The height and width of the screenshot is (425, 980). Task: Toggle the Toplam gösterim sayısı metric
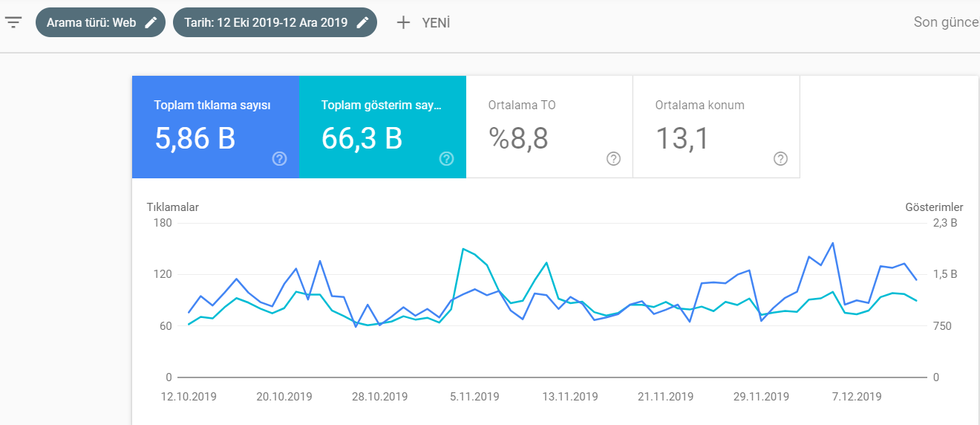click(x=382, y=127)
